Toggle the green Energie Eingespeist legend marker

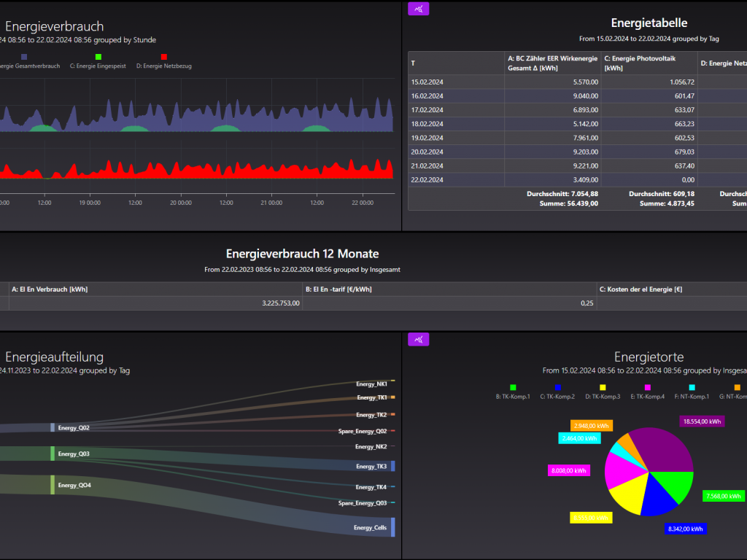coord(98,56)
